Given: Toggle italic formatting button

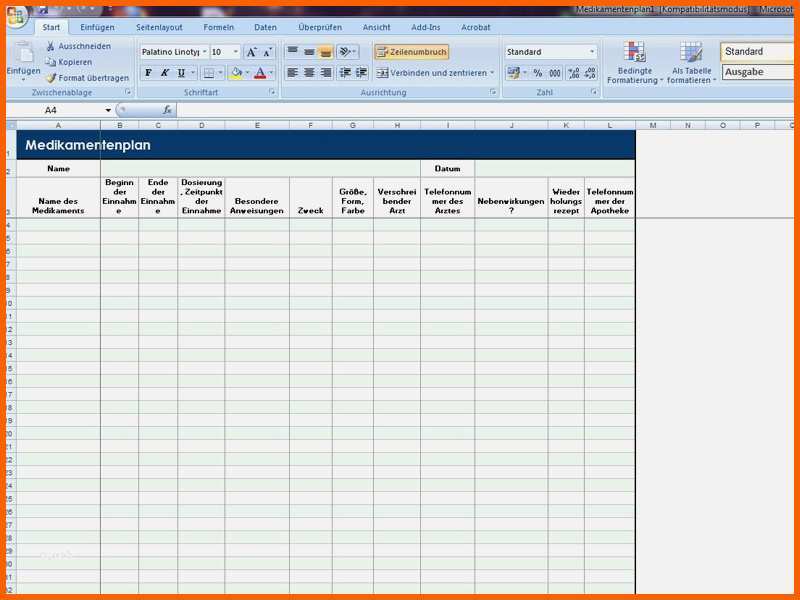Looking at the screenshot, I should (x=164, y=73).
